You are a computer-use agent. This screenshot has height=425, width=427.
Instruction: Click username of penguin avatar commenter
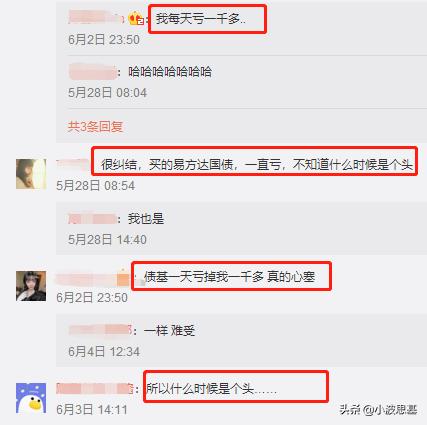coord(95,389)
